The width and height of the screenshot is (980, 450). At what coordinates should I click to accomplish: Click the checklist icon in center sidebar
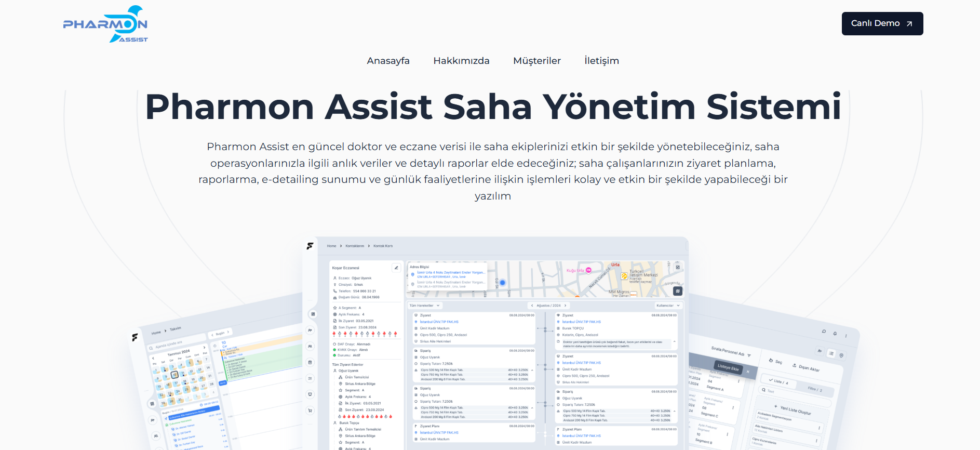click(310, 378)
